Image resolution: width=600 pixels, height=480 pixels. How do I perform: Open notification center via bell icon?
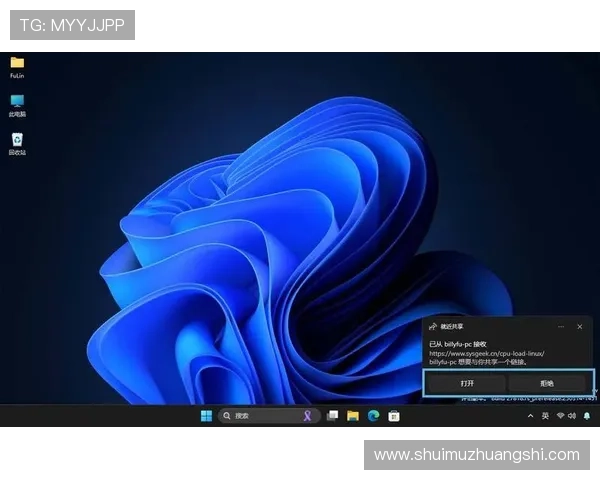pyautogui.click(x=587, y=416)
